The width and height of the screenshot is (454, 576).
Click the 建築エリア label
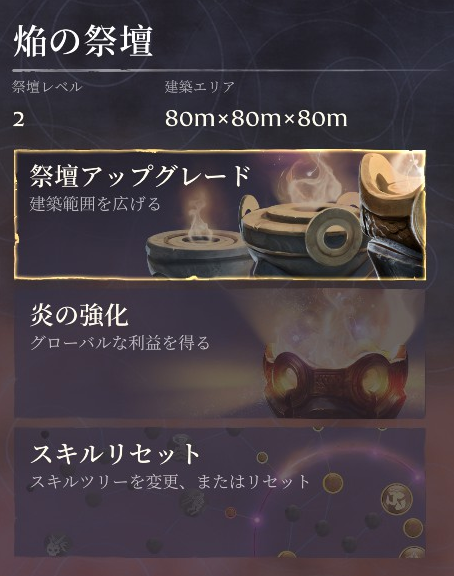point(199,87)
